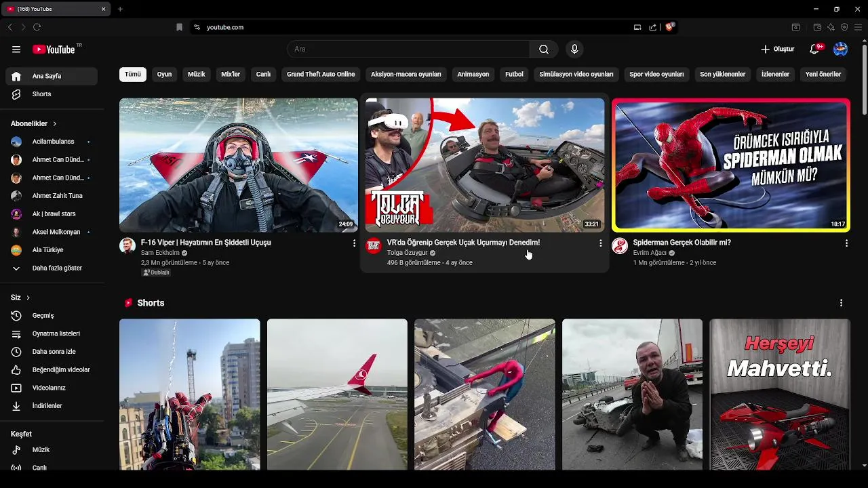
Task: Open Daha sonra izle list
Action: pos(52,352)
